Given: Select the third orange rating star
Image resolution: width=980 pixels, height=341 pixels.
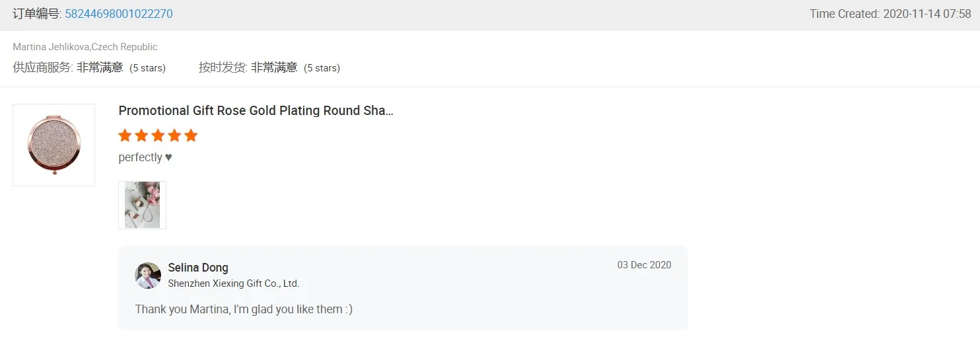Looking at the screenshot, I should pyautogui.click(x=158, y=136).
